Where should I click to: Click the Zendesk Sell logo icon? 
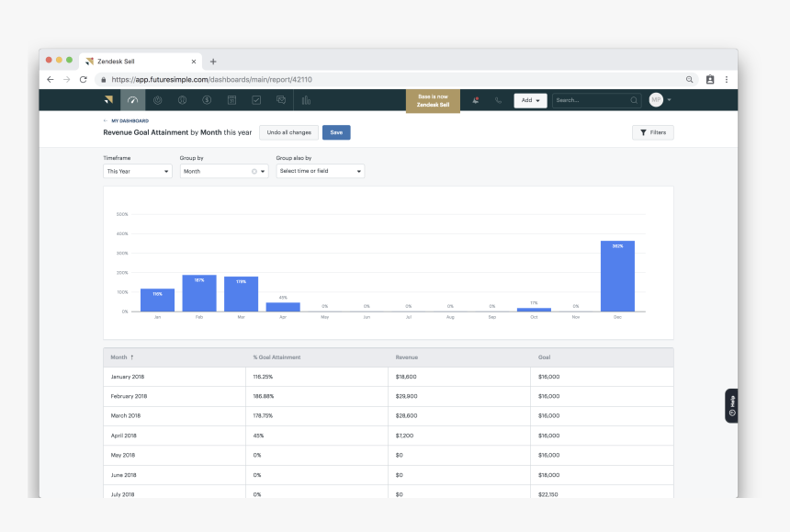point(108,100)
